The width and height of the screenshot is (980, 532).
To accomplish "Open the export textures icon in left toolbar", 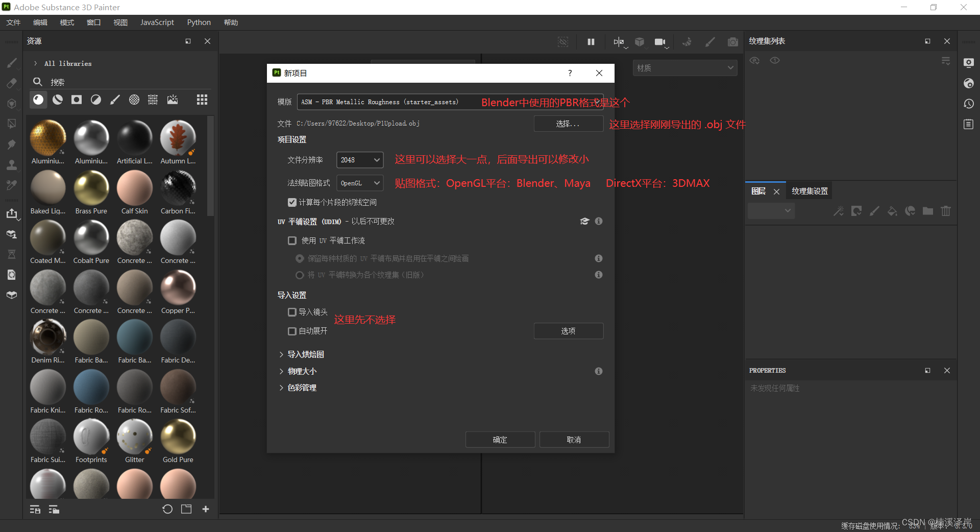I will coord(12,213).
